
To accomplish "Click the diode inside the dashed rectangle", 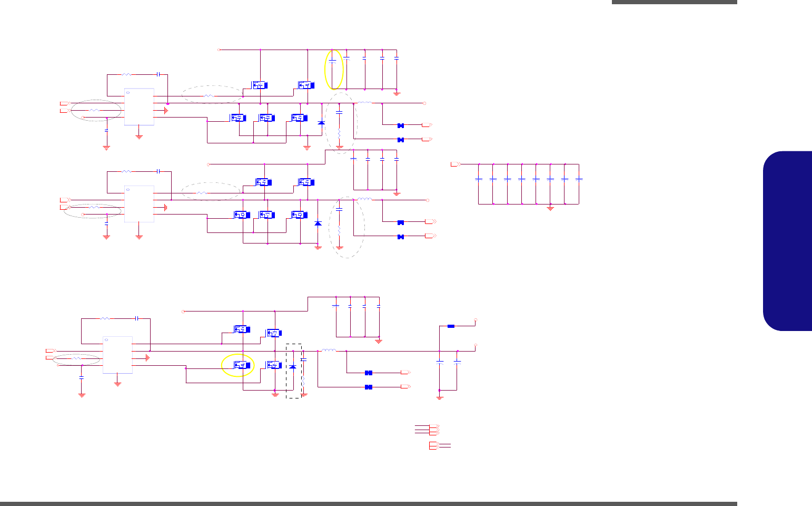I will pyautogui.click(x=293, y=366).
